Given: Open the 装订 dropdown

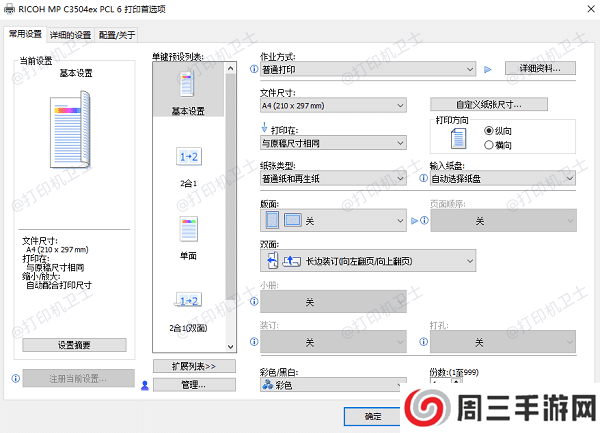Looking at the screenshot, I should pos(333,342).
